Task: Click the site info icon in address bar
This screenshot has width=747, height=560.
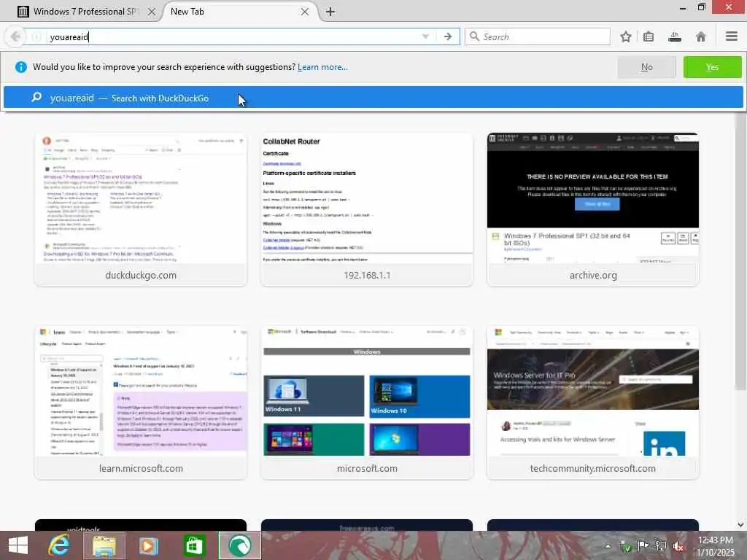Action: pos(36,36)
